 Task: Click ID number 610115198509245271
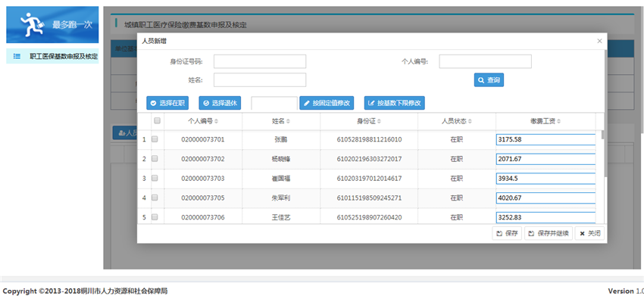pos(369,198)
